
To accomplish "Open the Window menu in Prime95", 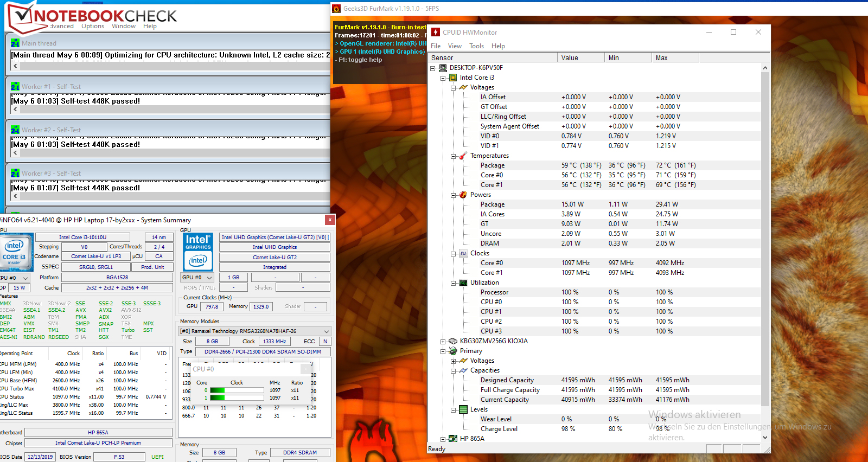I will 124,26.
